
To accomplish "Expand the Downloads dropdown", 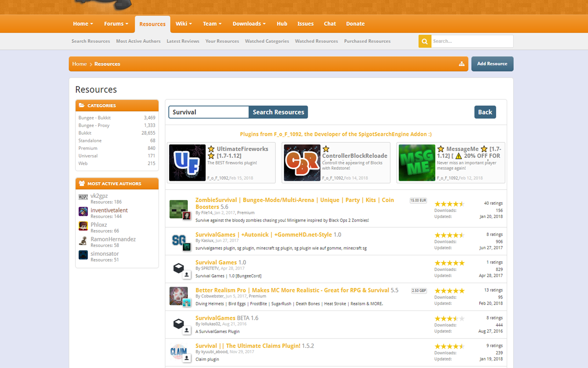I will tap(249, 23).
